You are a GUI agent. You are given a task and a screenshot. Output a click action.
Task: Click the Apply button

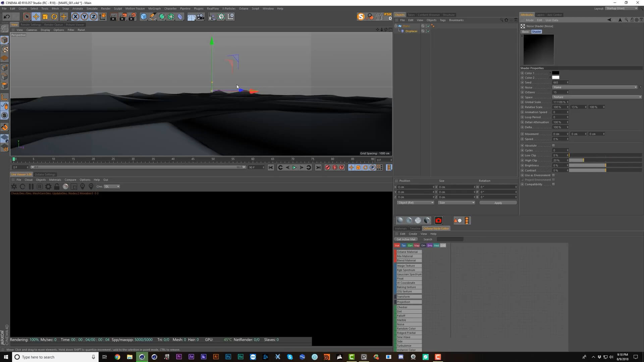498,203
